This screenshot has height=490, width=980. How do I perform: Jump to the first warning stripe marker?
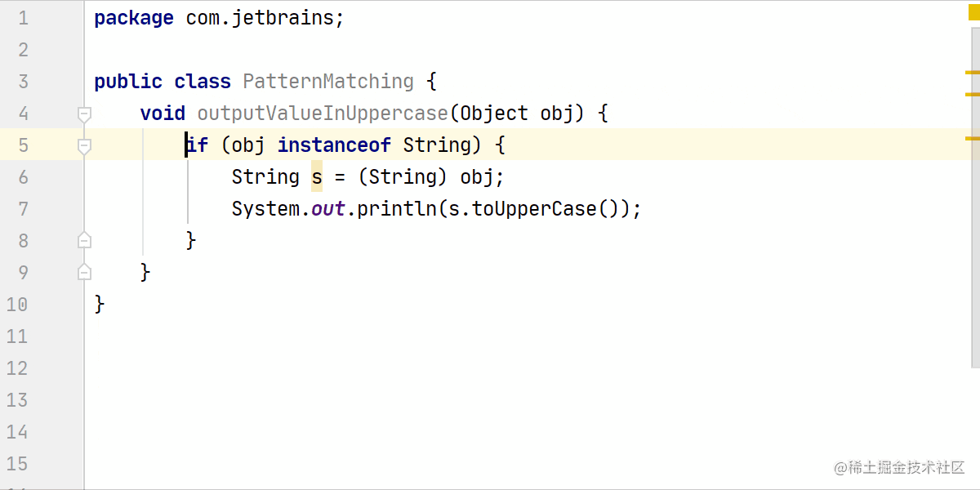pyautogui.click(x=973, y=73)
